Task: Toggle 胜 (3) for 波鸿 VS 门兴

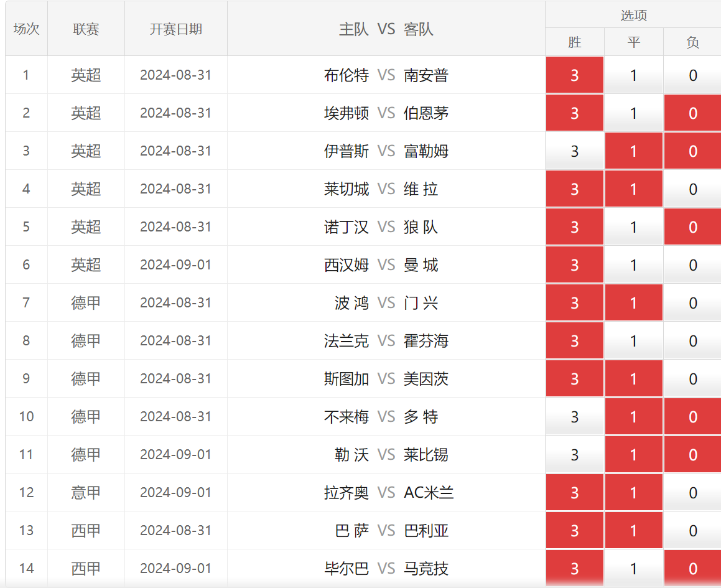Action: click(x=574, y=303)
